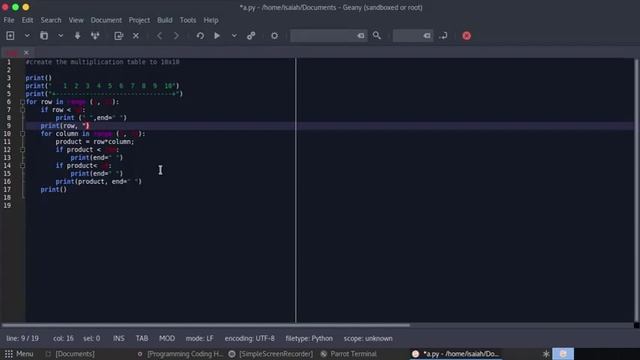Click the TAB status bar indicator
The image size is (640, 360).
point(142,338)
